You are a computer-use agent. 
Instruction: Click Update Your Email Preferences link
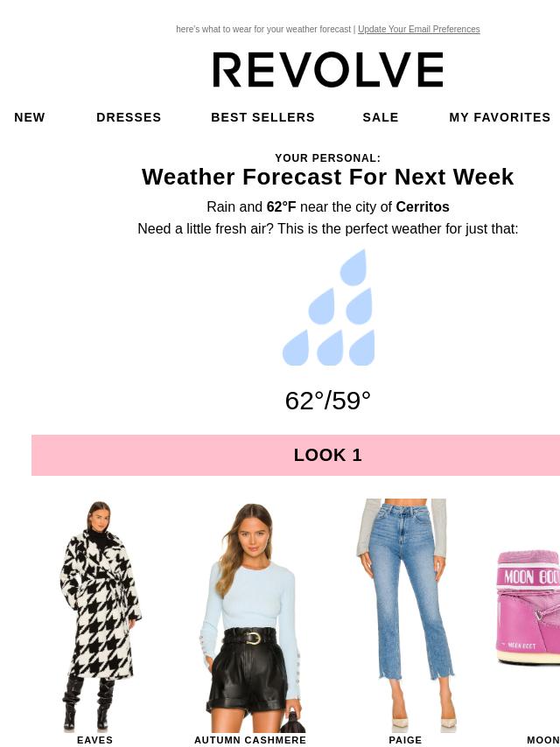click(419, 29)
